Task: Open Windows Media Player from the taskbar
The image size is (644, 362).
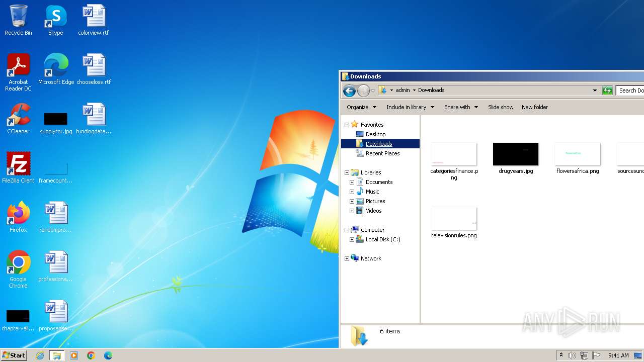Action: pos(74,355)
